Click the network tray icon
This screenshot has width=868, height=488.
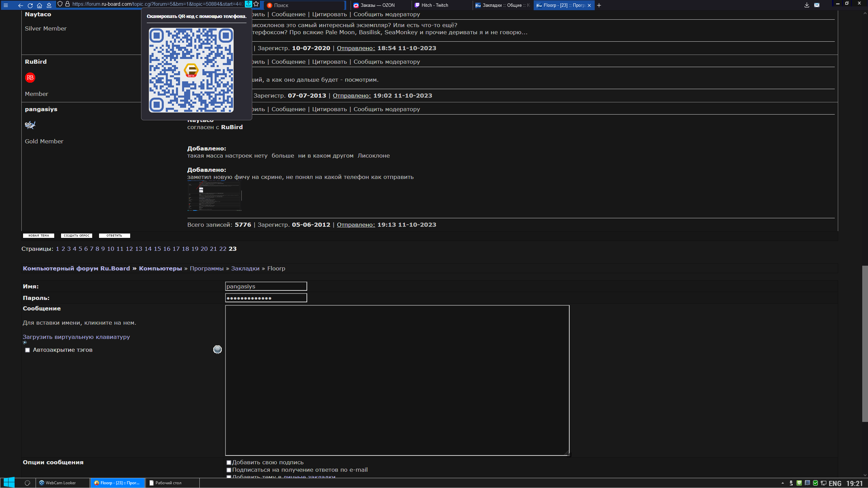point(824,483)
